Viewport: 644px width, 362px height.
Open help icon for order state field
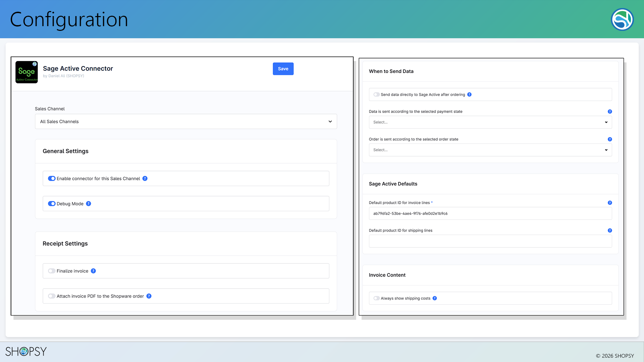coord(610,139)
